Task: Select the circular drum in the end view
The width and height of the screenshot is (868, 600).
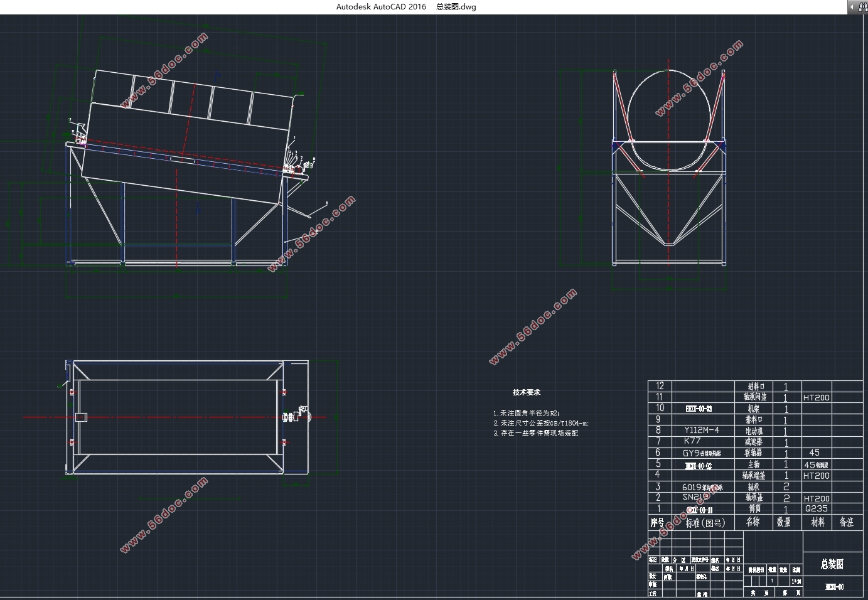Action: pyautogui.click(x=670, y=119)
